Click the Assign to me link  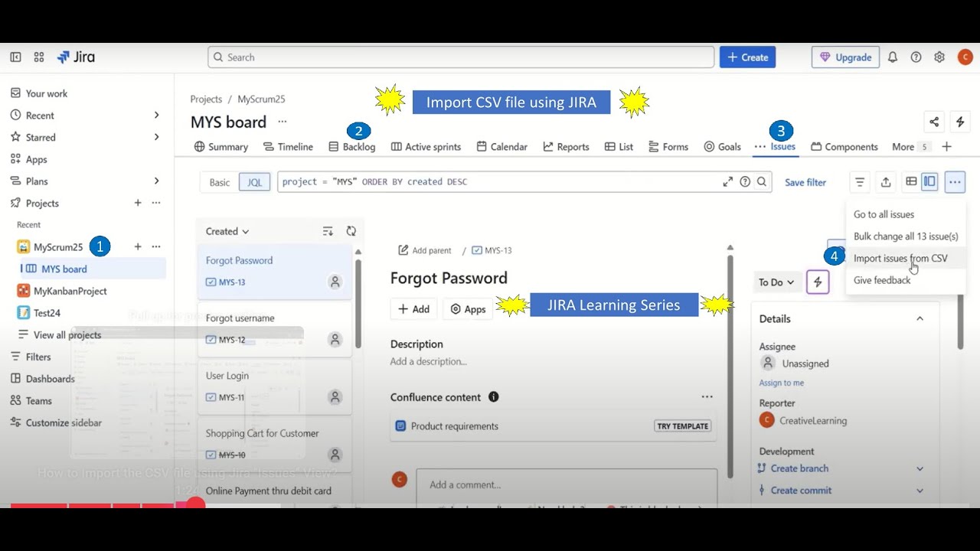(781, 383)
